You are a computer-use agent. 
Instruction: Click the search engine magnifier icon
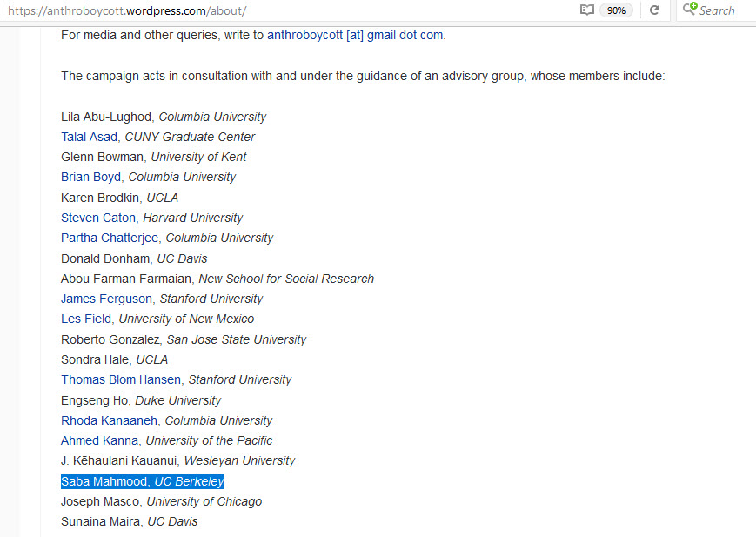689,10
